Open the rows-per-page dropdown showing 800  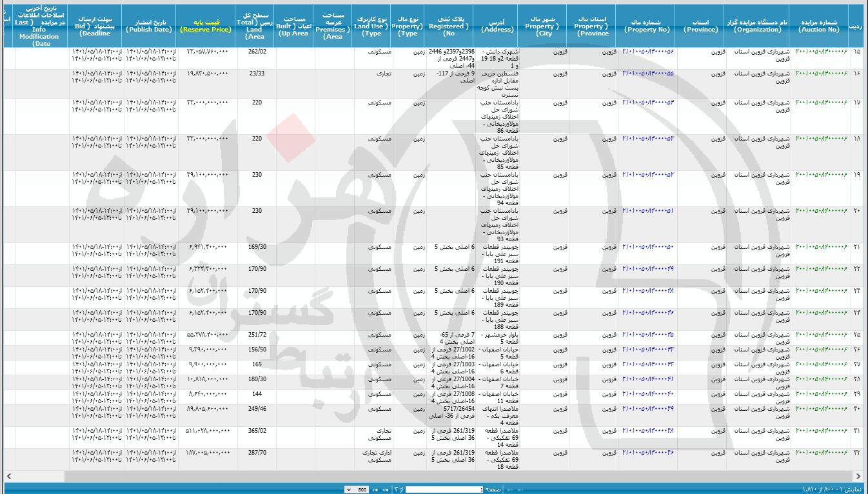(x=357, y=489)
